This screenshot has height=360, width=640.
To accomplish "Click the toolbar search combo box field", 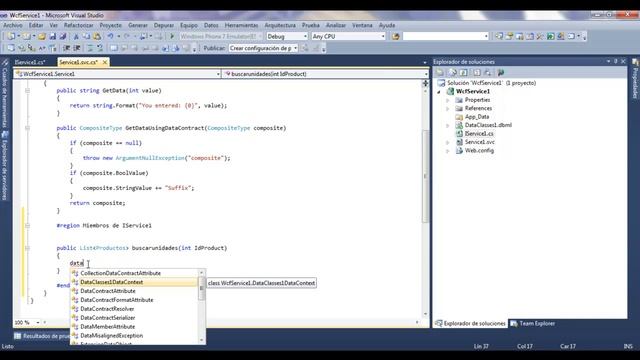I will coord(446,36).
